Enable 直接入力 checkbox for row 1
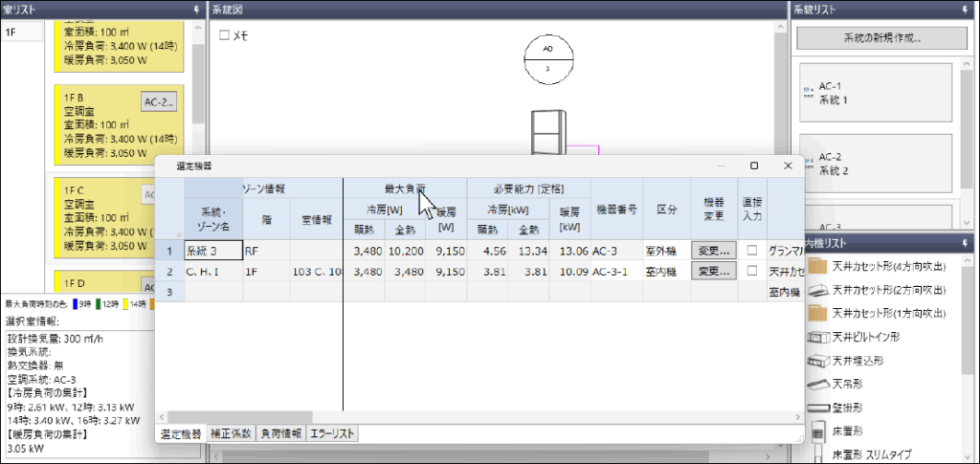Image resolution: width=980 pixels, height=464 pixels. tap(751, 251)
